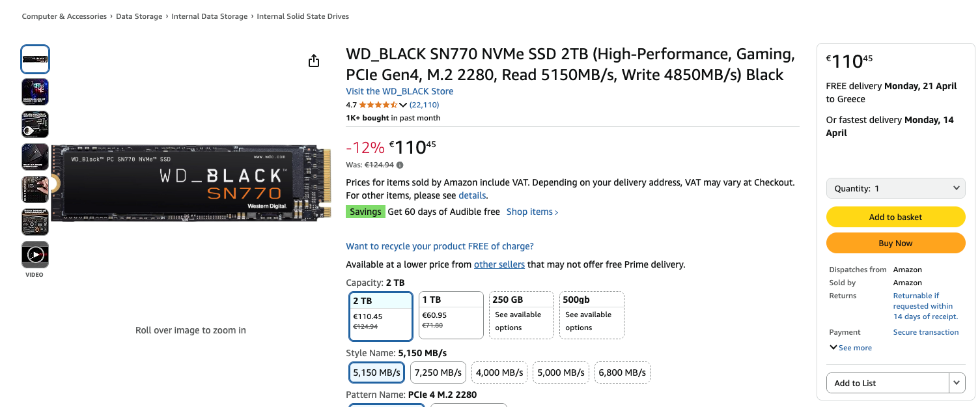Select the second product image thumbnail
The height and width of the screenshot is (407, 980).
(x=35, y=92)
